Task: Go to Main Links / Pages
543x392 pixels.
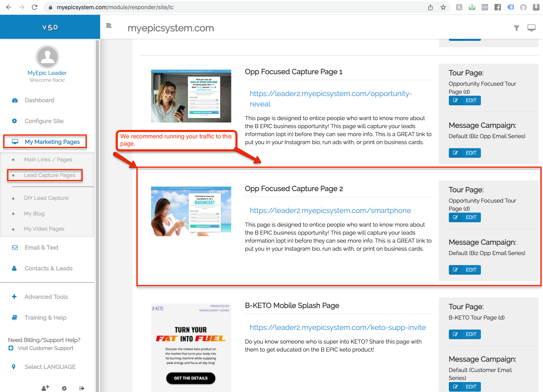Action: (48, 159)
